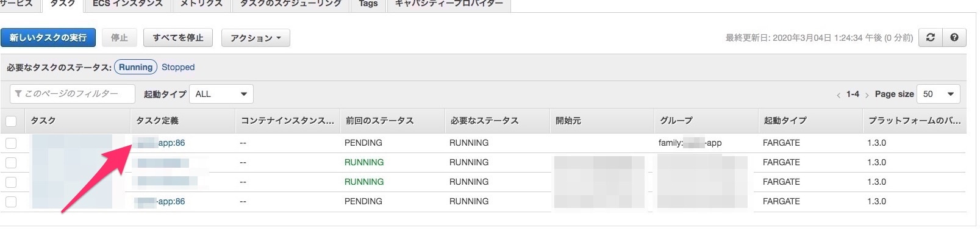Screen dimensions: 980x247
Task: Switch to the Tags tab
Action: click(x=368, y=4)
